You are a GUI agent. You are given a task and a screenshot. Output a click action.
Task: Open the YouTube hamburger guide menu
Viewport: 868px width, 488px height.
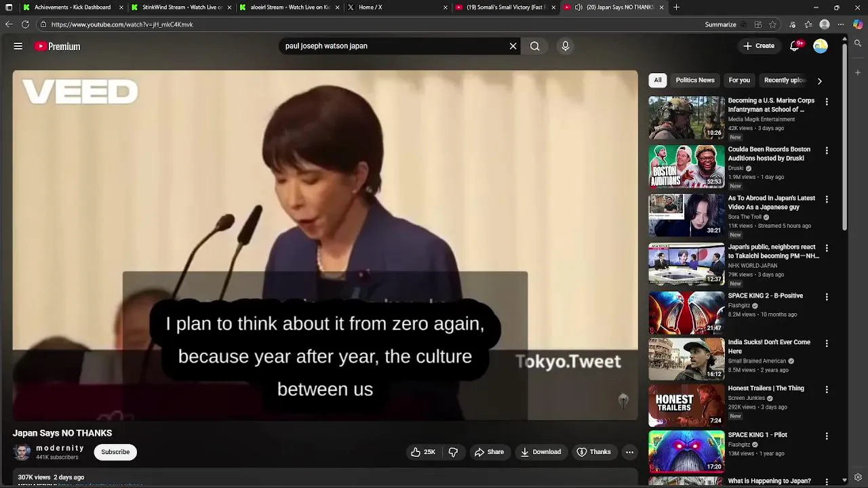pyautogui.click(x=18, y=46)
